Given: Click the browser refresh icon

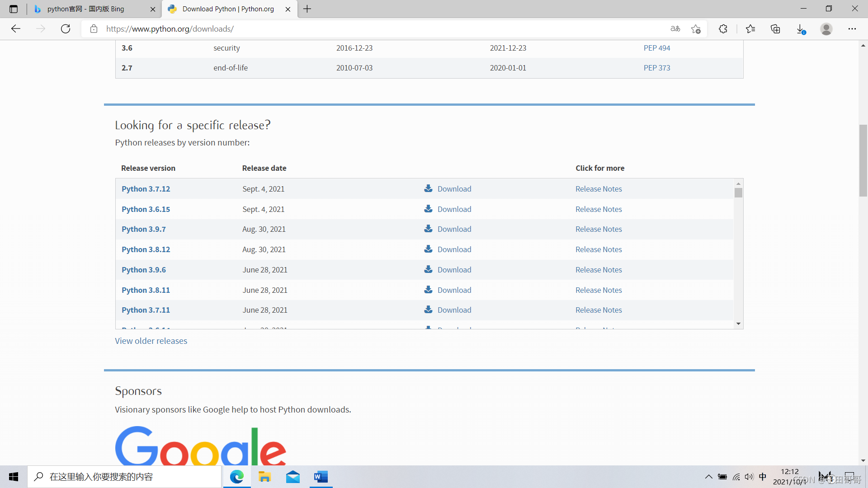Looking at the screenshot, I should [66, 29].
